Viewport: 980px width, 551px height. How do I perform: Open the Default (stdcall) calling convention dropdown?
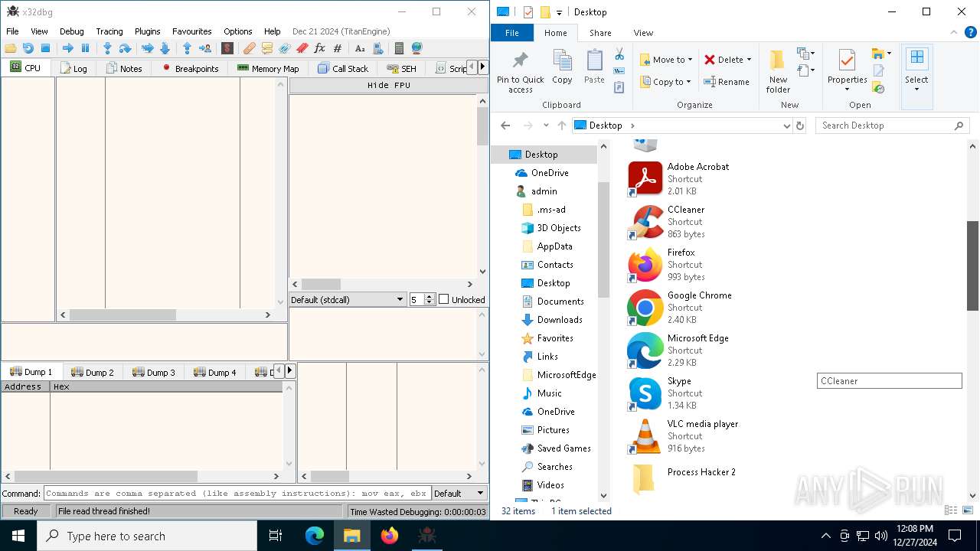tap(348, 299)
